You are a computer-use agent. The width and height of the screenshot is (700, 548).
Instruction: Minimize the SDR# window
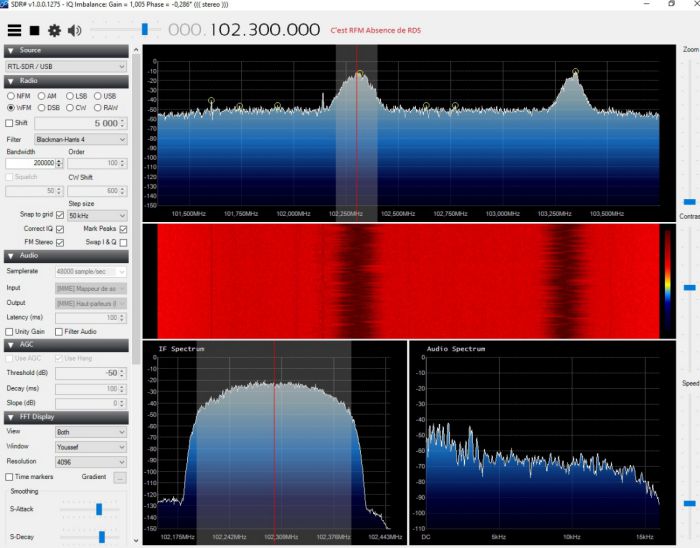coord(646,4)
